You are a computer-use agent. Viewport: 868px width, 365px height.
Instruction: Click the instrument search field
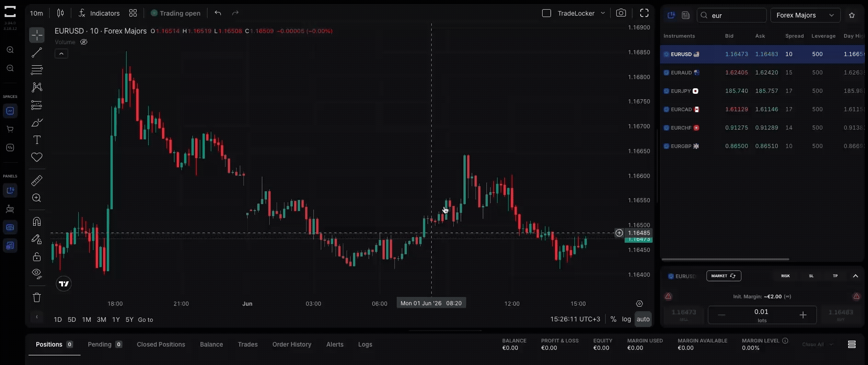click(x=732, y=15)
